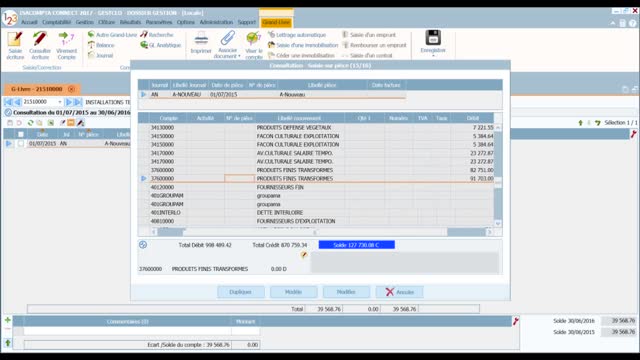Click the Modifier button
640x360 pixels.
[346, 292]
